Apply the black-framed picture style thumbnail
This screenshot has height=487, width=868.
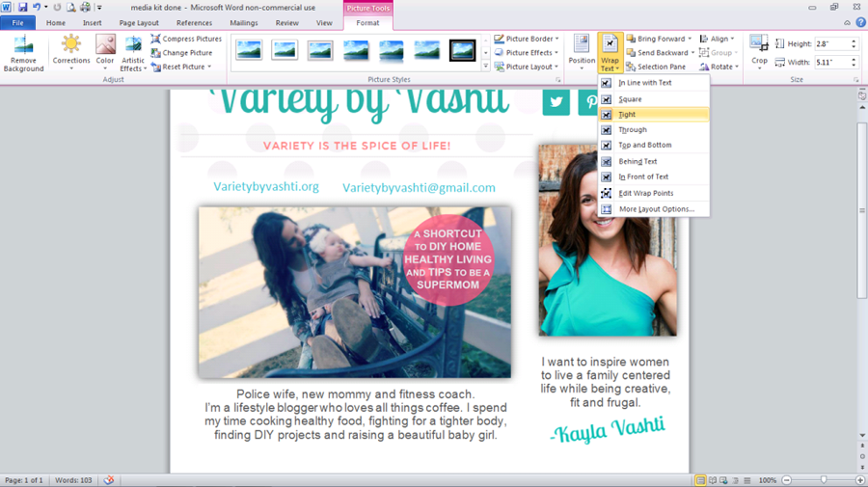[463, 51]
